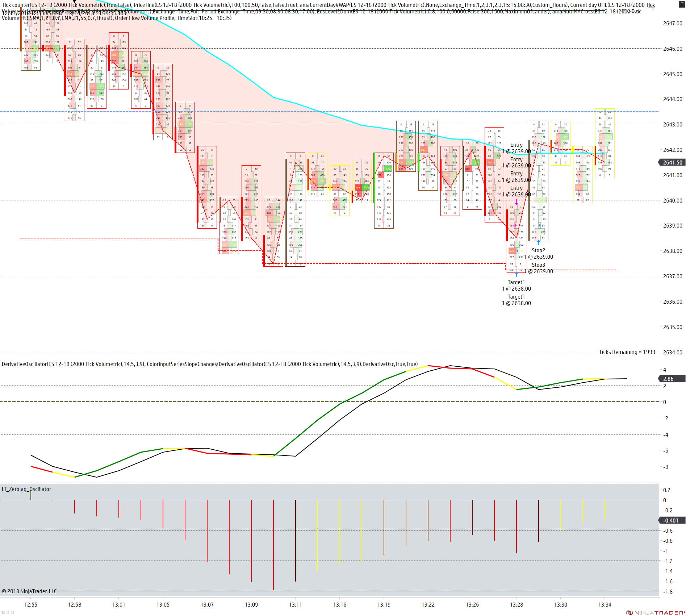Screen dimensions: 686x616
Task: Select the 2.86 Derivative Oscillator value marker
Action: click(672, 379)
